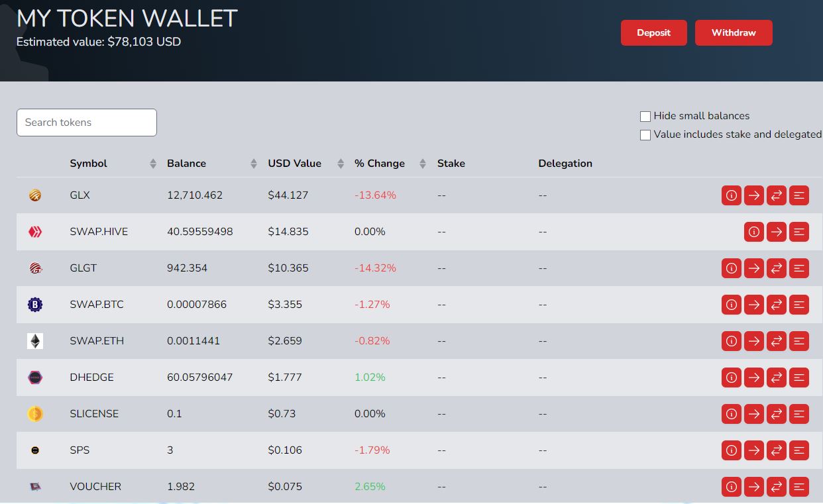Show token info for SWAP.HIVE

(754, 232)
